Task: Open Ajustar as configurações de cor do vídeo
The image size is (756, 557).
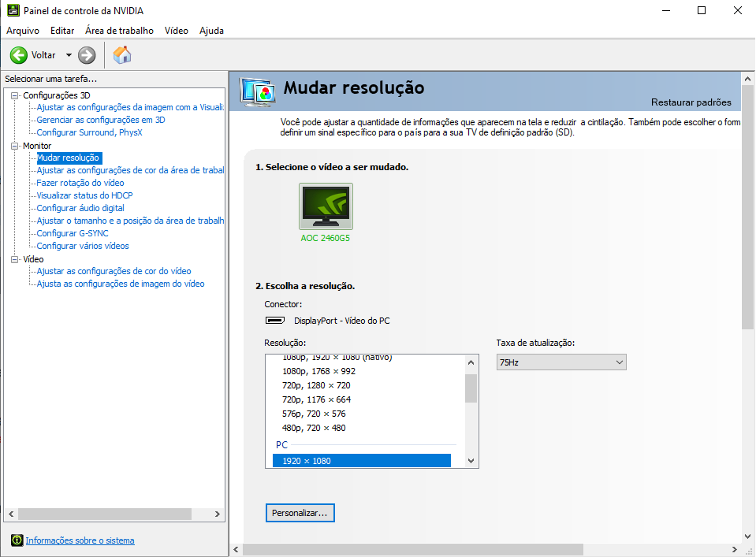Action: point(114,271)
